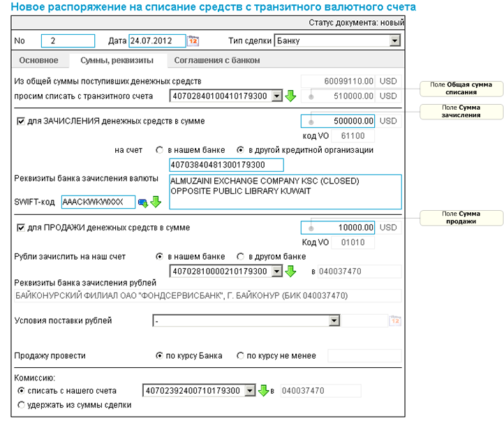Click BIK field 040037470 in commission row
Viewport: 504px width, 423px height.
pos(320,390)
